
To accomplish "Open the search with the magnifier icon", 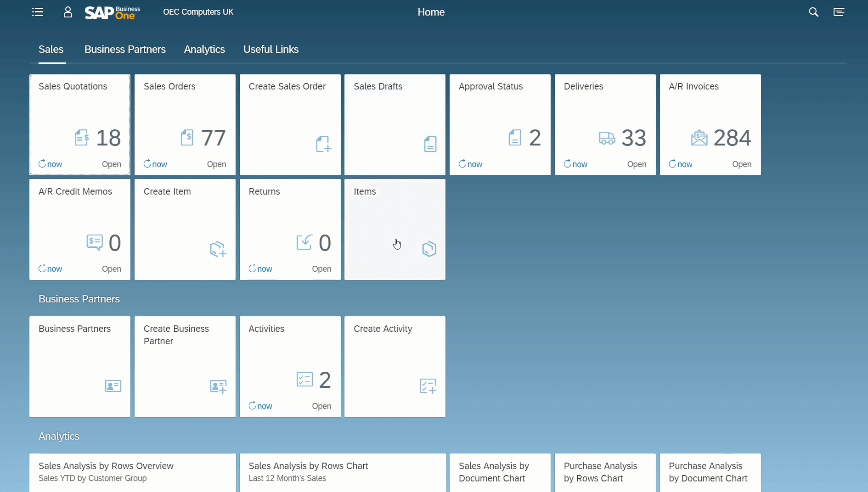I will click(813, 12).
